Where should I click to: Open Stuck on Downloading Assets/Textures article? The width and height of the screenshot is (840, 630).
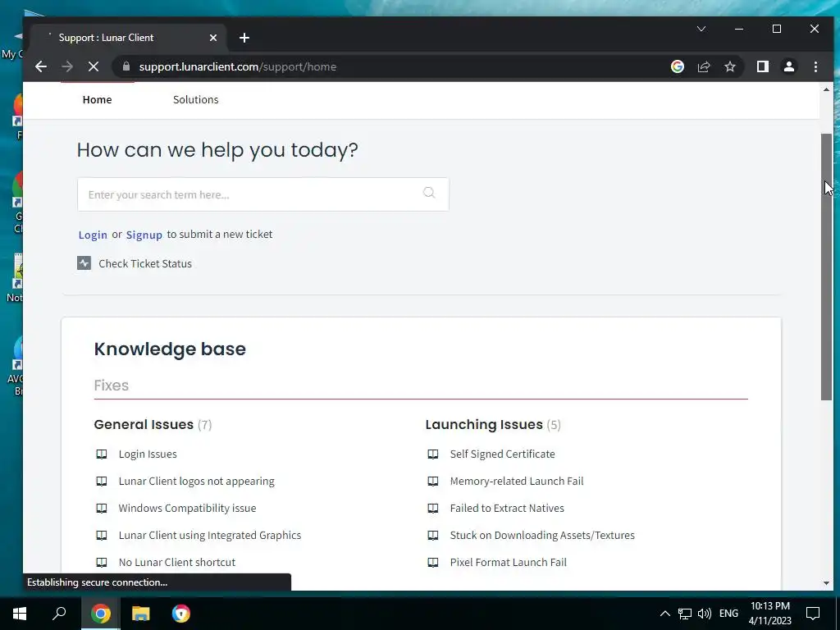pyautogui.click(x=542, y=535)
